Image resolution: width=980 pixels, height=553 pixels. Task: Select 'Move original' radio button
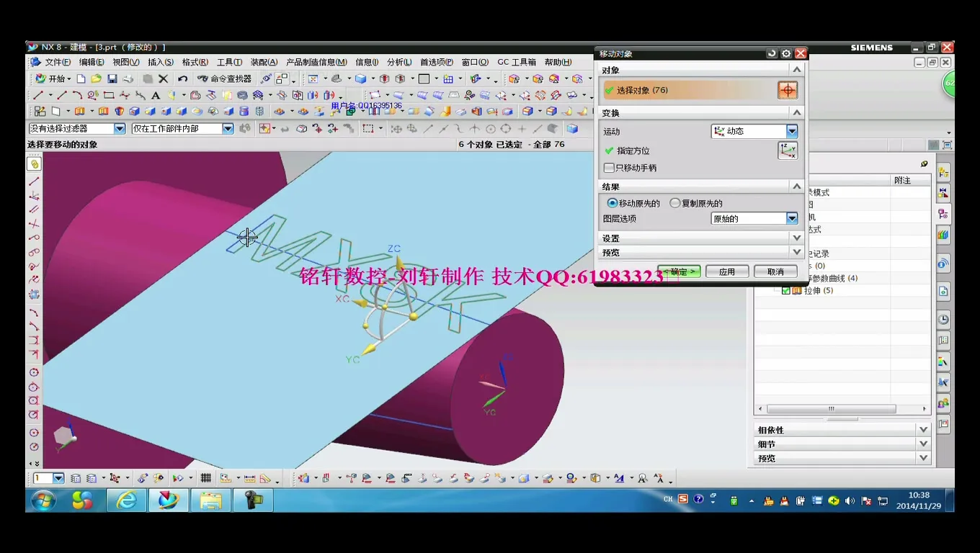[612, 203]
